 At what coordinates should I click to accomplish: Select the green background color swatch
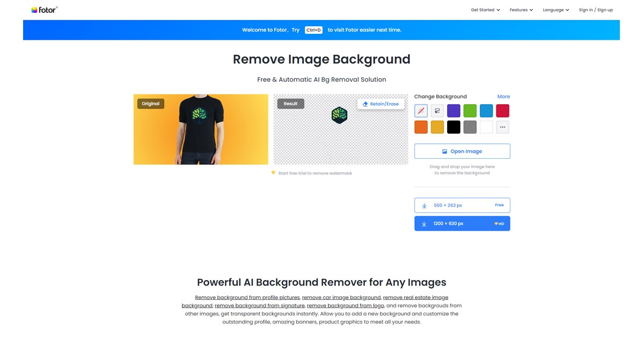(470, 111)
